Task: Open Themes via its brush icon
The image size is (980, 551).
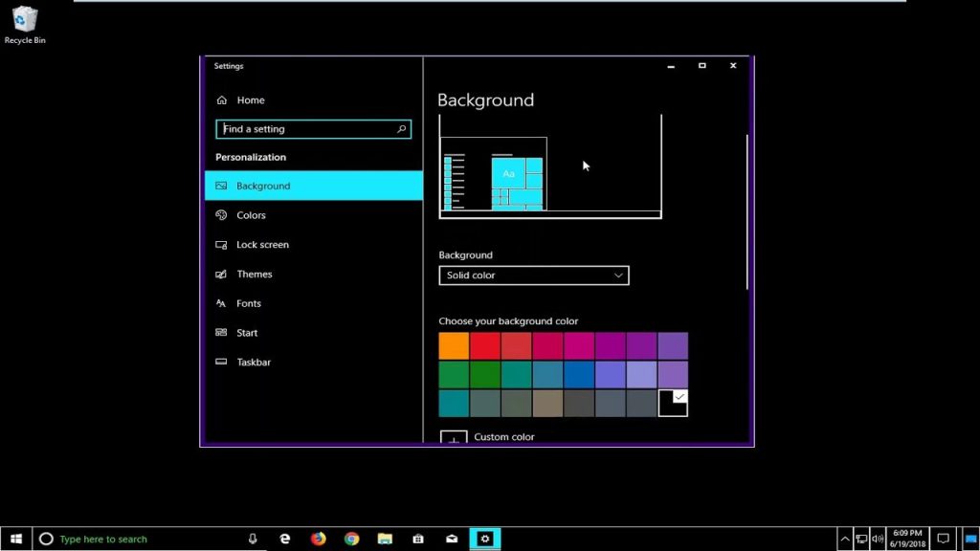Action: coord(221,274)
